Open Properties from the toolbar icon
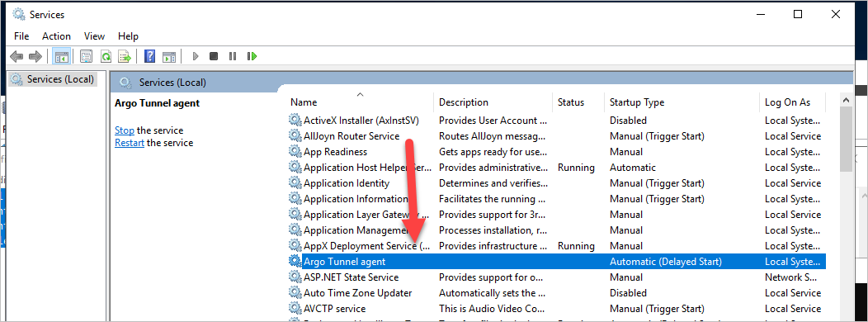 pos(86,56)
